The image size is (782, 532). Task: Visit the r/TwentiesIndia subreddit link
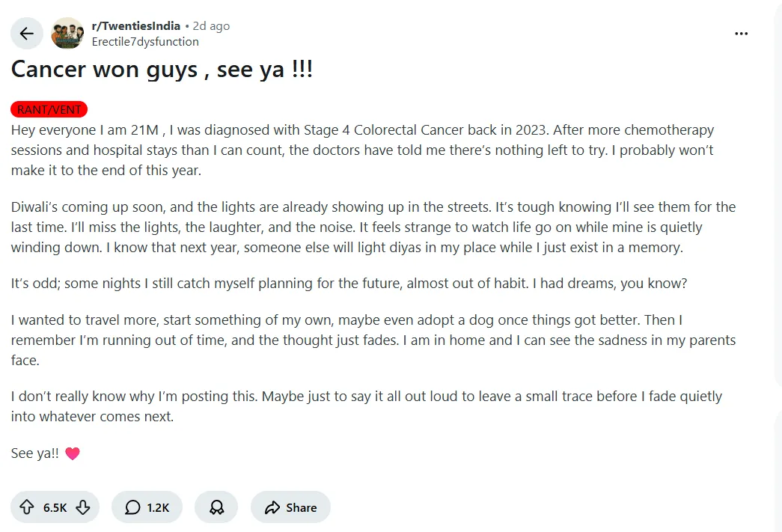pyautogui.click(x=135, y=26)
